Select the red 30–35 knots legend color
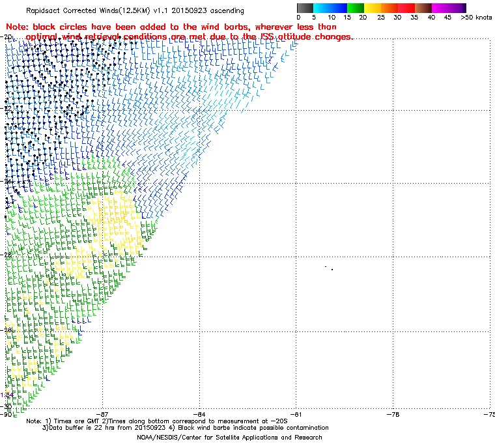Image resolution: width=495 pixels, height=448 pixels. 406,8
